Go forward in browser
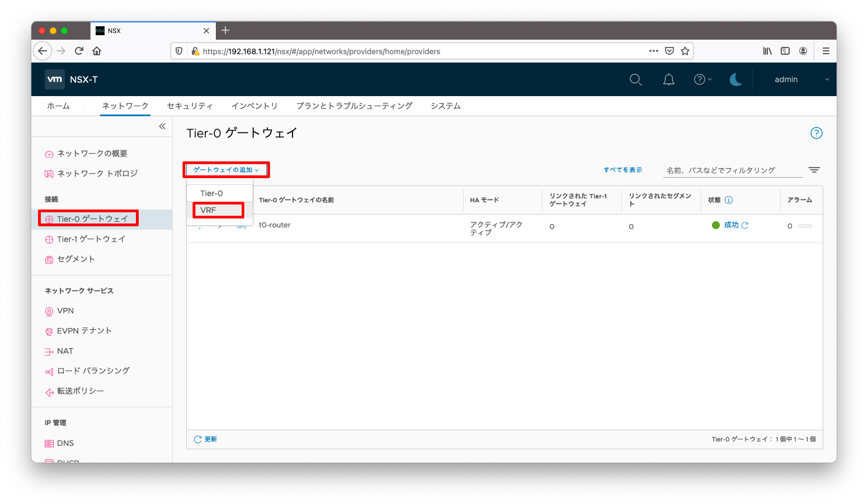This screenshot has width=868, height=504. coord(61,51)
